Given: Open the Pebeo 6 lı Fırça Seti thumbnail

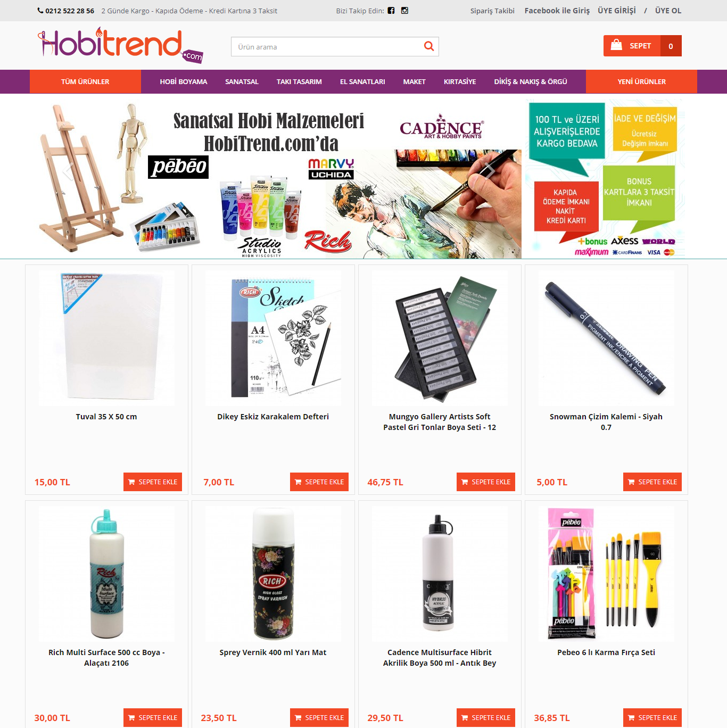Looking at the screenshot, I should (x=606, y=573).
